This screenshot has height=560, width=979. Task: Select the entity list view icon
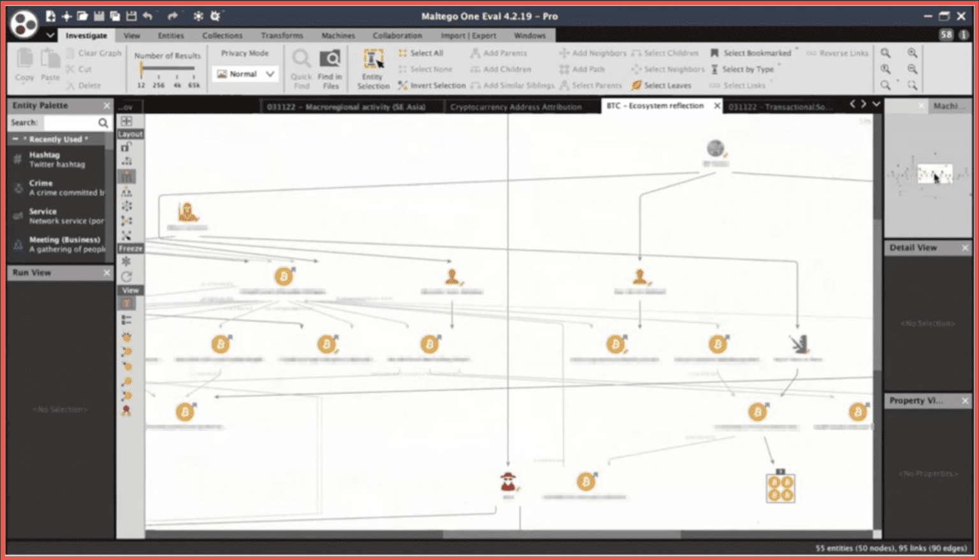(126, 320)
